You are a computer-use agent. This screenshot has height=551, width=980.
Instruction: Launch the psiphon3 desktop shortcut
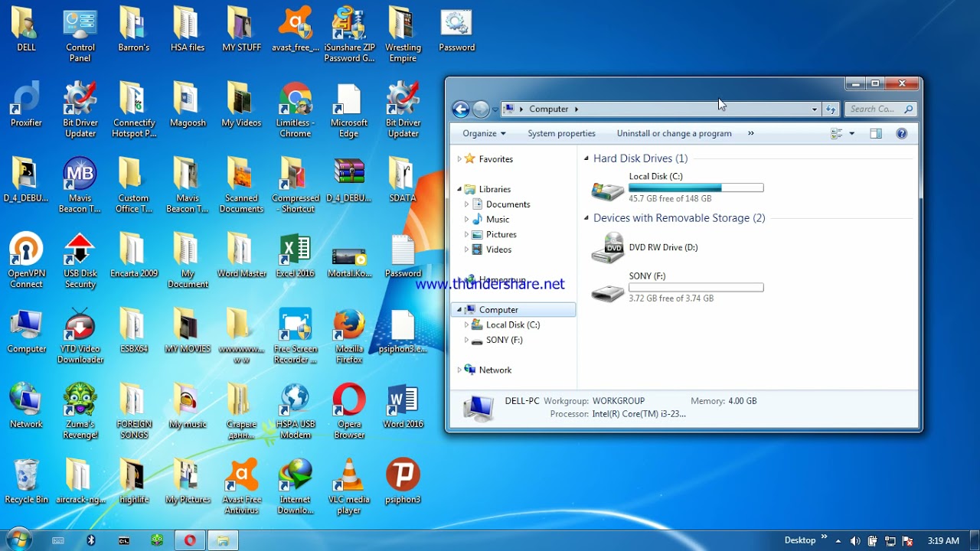403,482
